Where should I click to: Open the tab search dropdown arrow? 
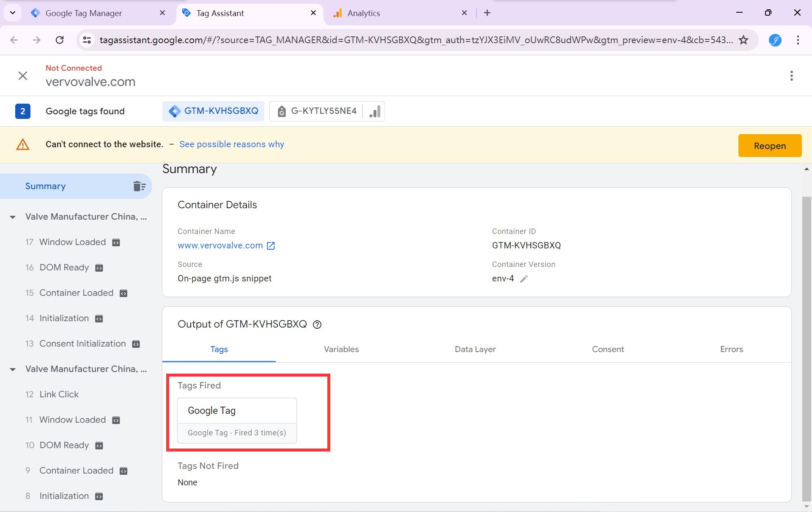point(13,13)
